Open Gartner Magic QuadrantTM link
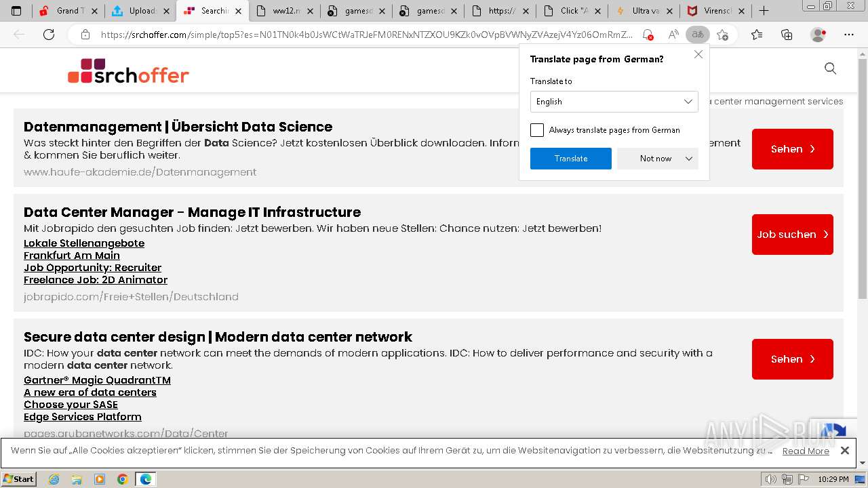 coord(97,380)
